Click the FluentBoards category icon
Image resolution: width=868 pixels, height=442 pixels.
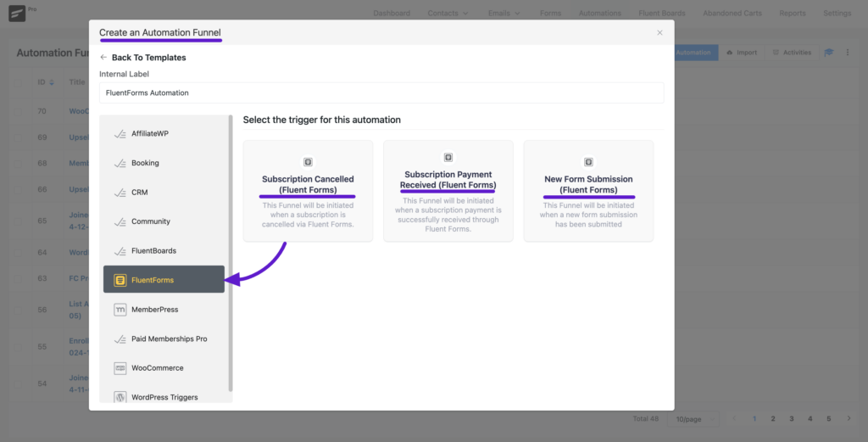click(x=120, y=251)
